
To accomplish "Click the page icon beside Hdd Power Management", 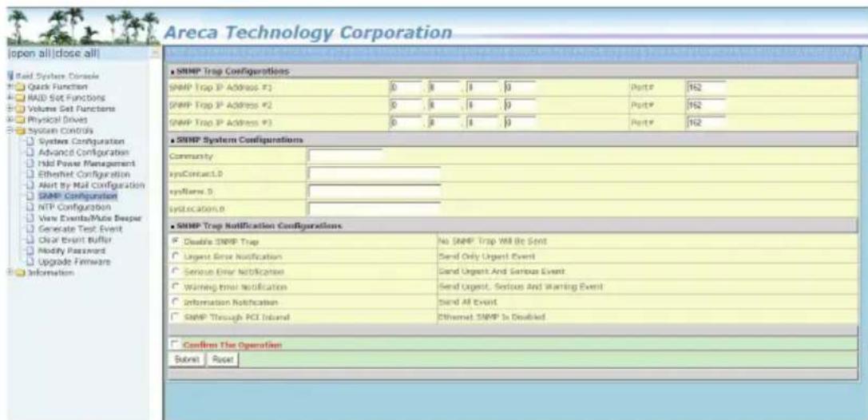I will point(31,163).
